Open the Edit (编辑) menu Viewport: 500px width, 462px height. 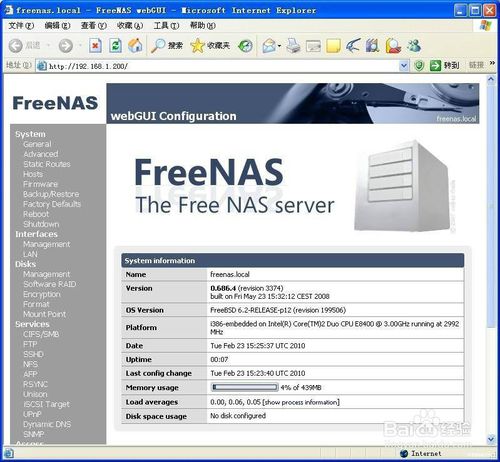pos(57,25)
